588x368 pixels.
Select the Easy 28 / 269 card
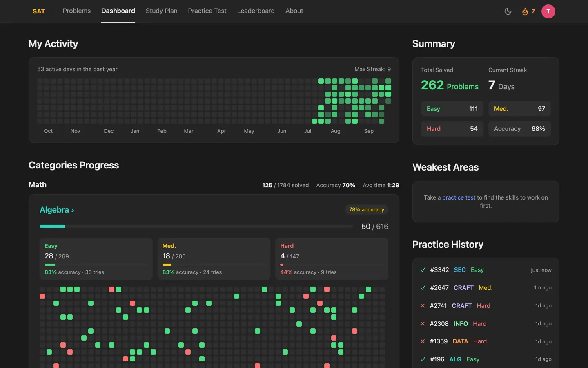96,259
